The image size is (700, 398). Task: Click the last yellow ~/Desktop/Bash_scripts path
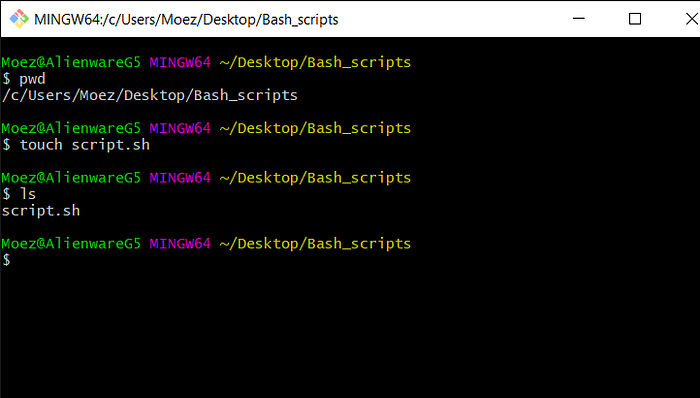pyautogui.click(x=315, y=244)
